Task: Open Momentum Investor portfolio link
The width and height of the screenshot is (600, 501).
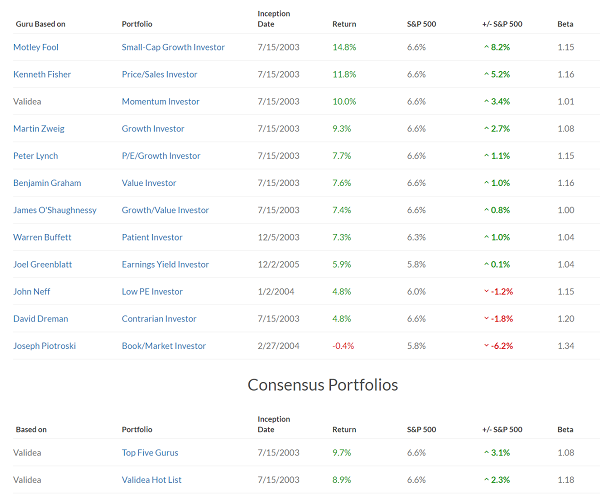Action: 161,101
